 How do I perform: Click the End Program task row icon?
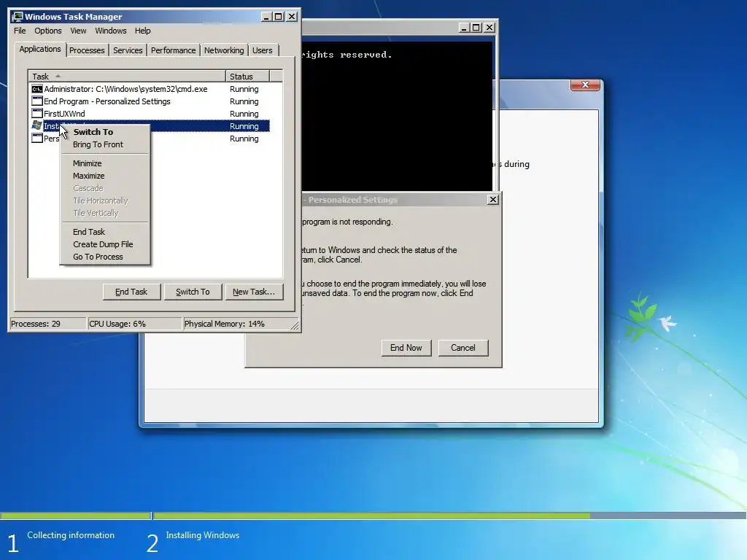pyautogui.click(x=36, y=101)
